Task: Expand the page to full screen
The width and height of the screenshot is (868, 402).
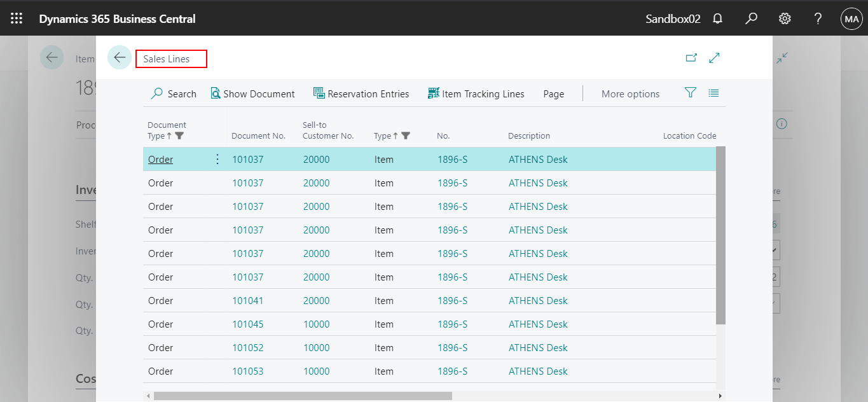Action: 714,57
